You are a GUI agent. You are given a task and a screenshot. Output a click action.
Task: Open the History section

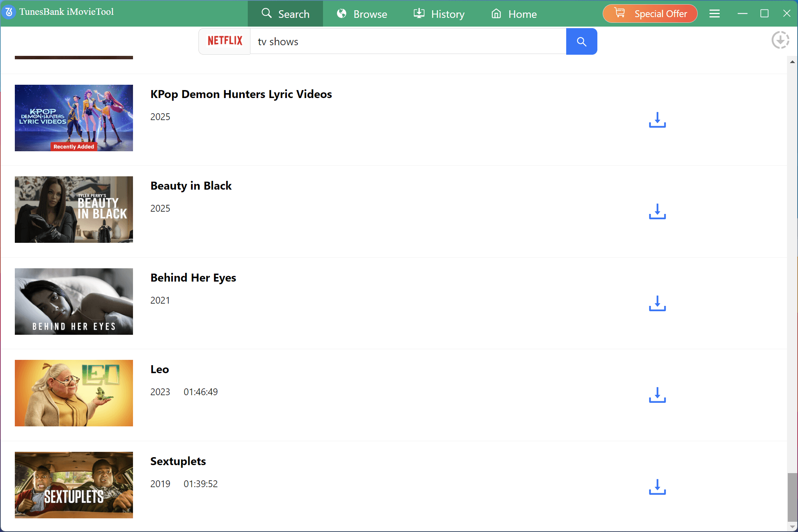pyautogui.click(x=439, y=14)
